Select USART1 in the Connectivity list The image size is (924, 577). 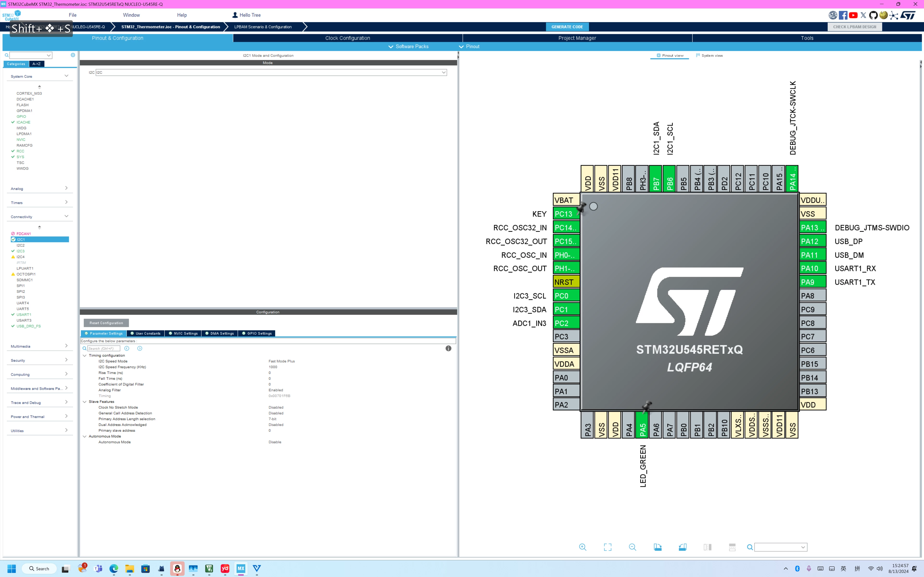[x=24, y=314]
